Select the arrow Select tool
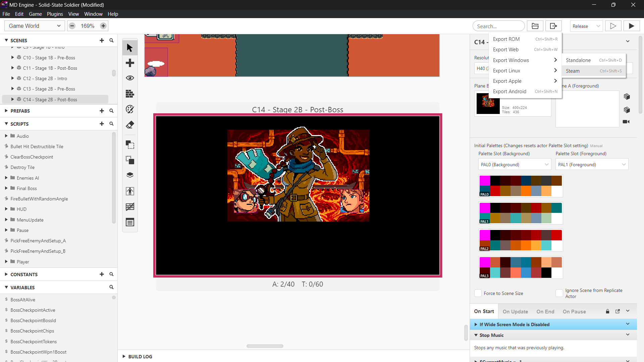 click(x=130, y=48)
